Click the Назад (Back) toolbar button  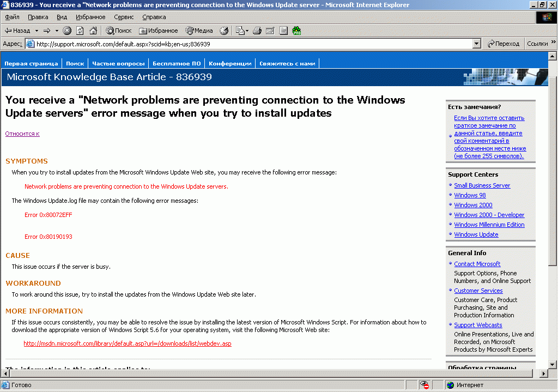17,31
